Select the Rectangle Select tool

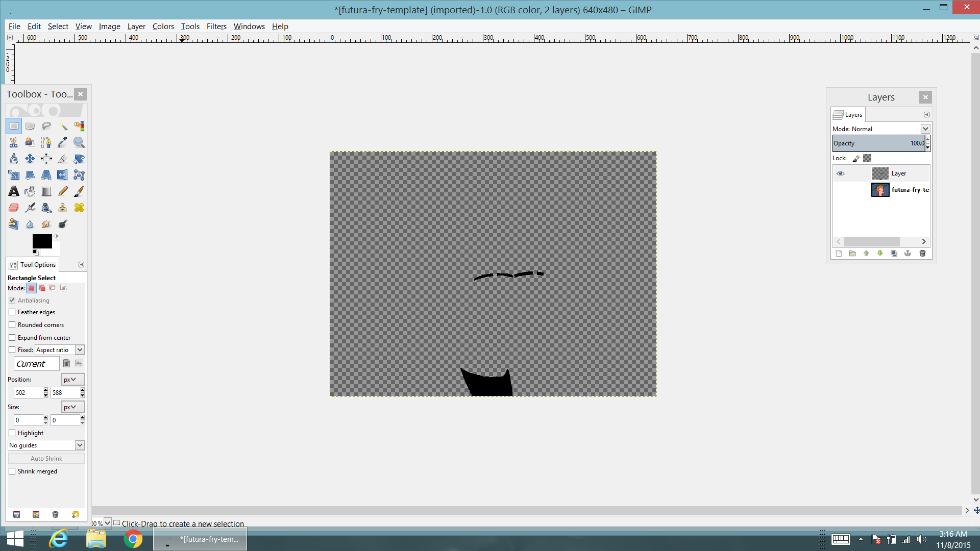14,126
